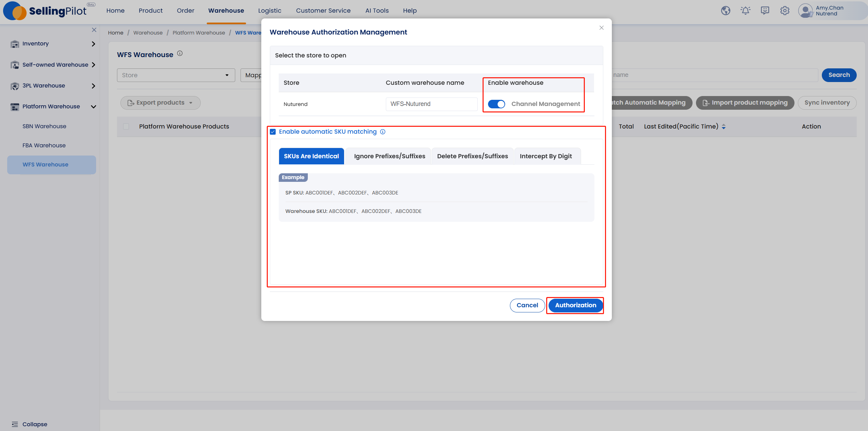868x431 pixels.
Task: Click the Self-owned Warehouse sidebar icon
Action: tap(15, 65)
